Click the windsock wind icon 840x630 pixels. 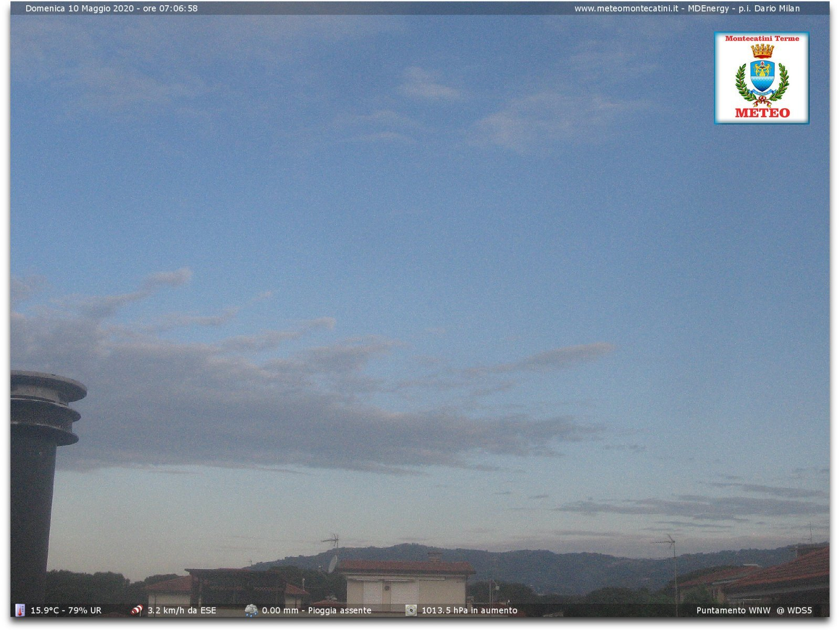pos(137,610)
